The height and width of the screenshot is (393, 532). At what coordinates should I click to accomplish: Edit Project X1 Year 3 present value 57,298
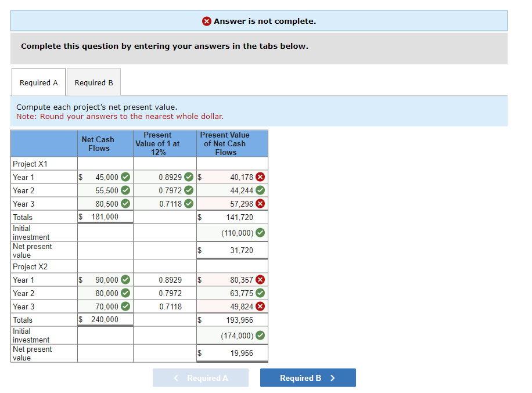232,204
